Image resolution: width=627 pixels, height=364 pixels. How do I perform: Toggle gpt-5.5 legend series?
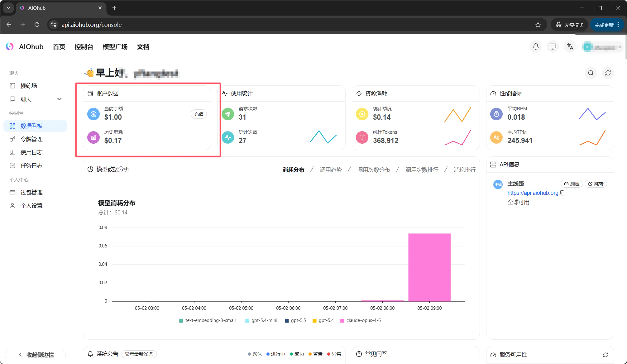[295, 320]
